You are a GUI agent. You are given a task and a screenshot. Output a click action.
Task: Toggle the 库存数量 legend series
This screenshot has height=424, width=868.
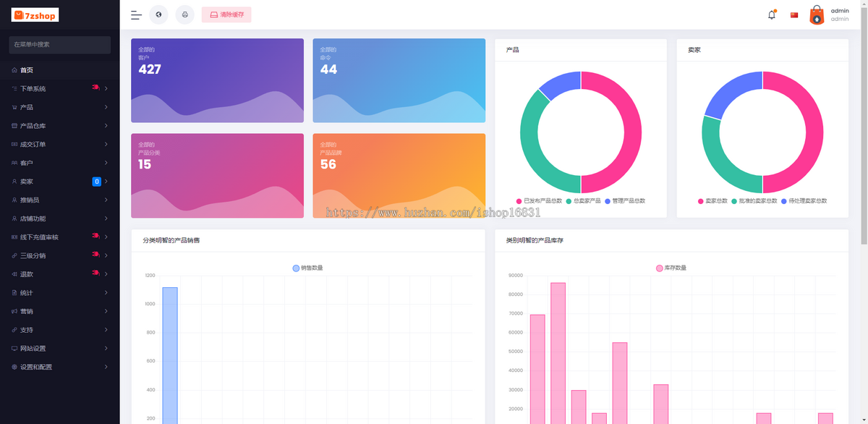(671, 268)
